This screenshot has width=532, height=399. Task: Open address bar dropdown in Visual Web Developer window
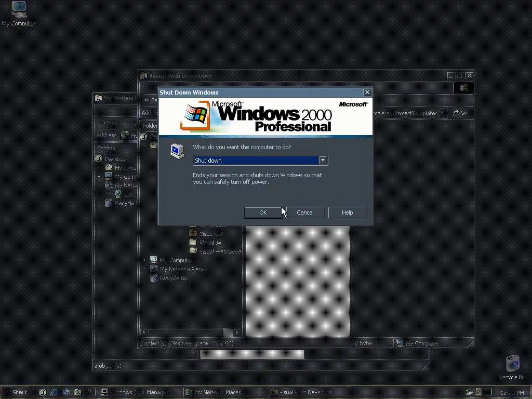(x=443, y=113)
